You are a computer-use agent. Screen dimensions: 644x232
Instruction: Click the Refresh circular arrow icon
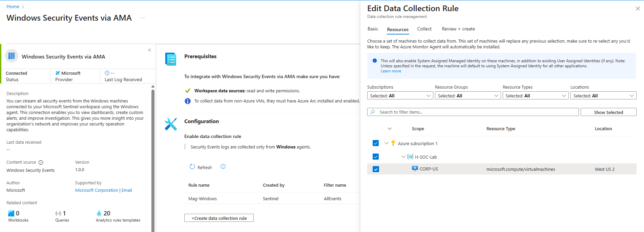(x=192, y=167)
